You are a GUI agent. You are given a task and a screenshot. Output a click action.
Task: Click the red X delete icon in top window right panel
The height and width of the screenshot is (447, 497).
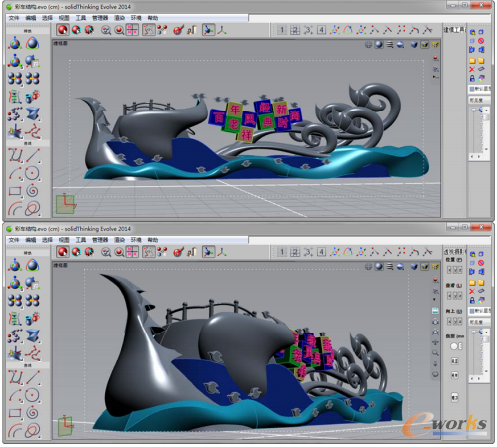pos(472,70)
